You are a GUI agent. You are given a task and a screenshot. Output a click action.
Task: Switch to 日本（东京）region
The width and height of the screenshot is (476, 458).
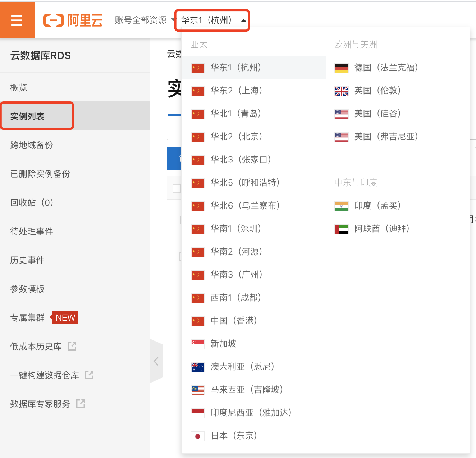click(x=254, y=436)
